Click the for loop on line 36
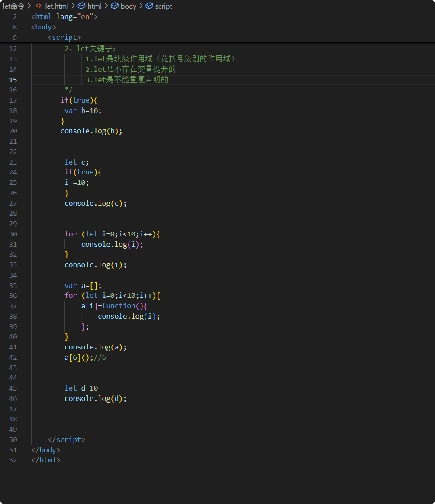Image resolution: width=435 pixels, height=504 pixels. (113, 295)
